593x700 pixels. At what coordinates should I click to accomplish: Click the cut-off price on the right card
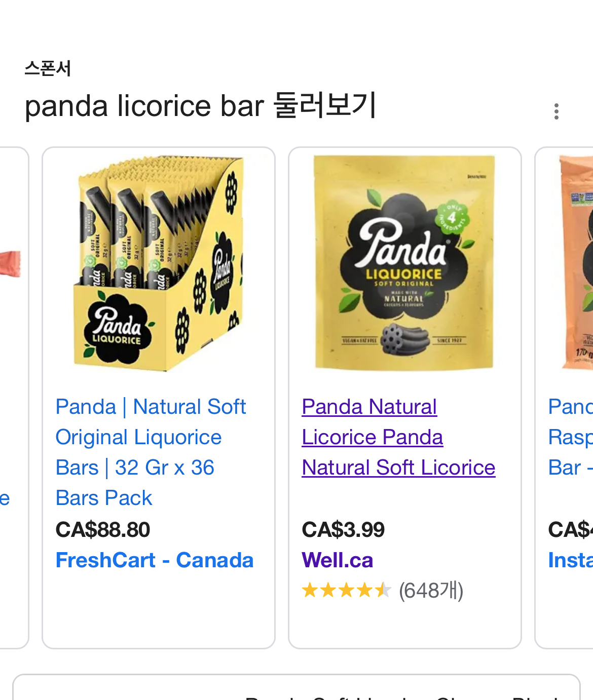[571, 530]
